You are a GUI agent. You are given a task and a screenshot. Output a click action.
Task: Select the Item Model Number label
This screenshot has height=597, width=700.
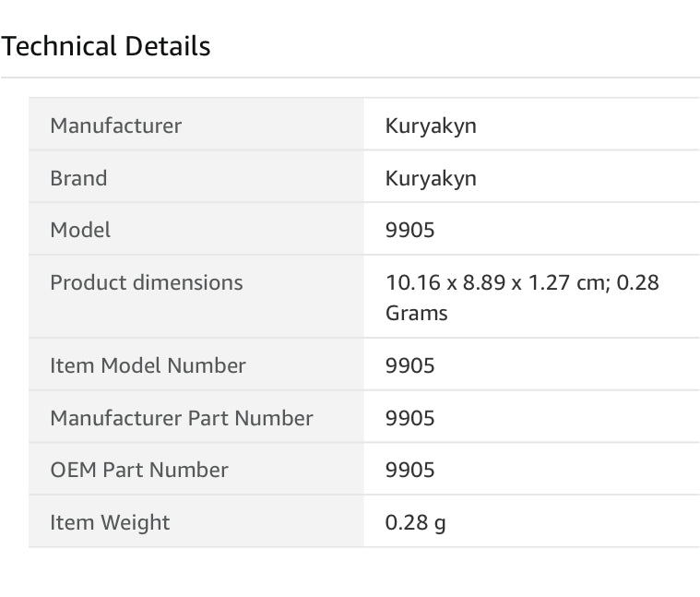(x=148, y=365)
